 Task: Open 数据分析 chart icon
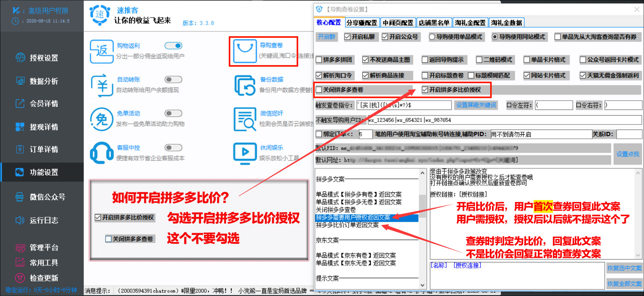tap(20, 81)
